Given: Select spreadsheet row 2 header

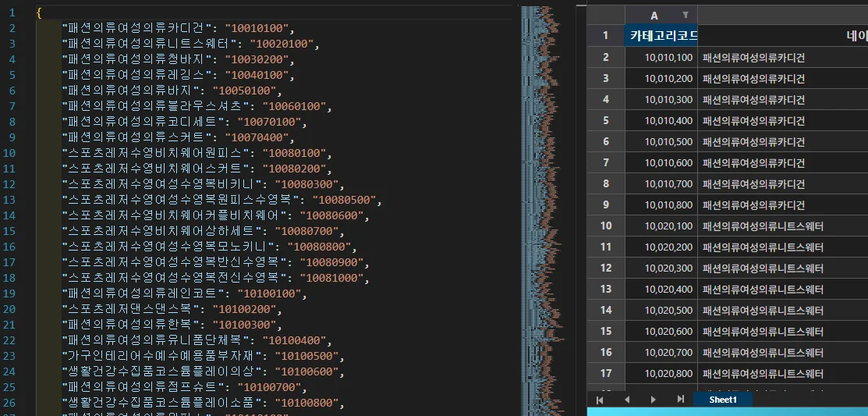Looking at the screenshot, I should tap(606, 57).
